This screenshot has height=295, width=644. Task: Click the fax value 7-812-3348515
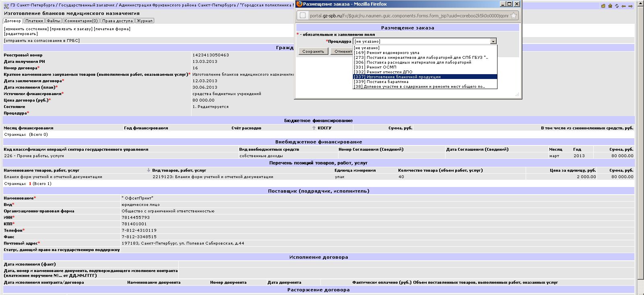click(139, 237)
